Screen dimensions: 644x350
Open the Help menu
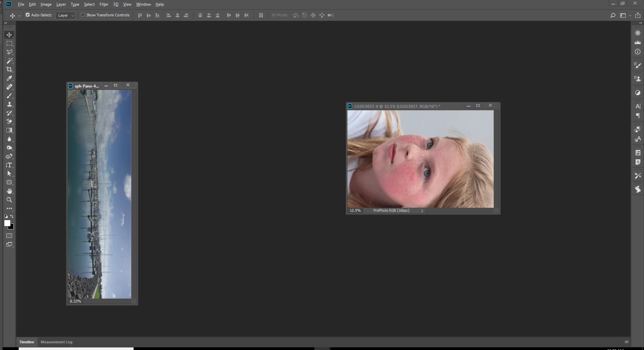click(160, 4)
